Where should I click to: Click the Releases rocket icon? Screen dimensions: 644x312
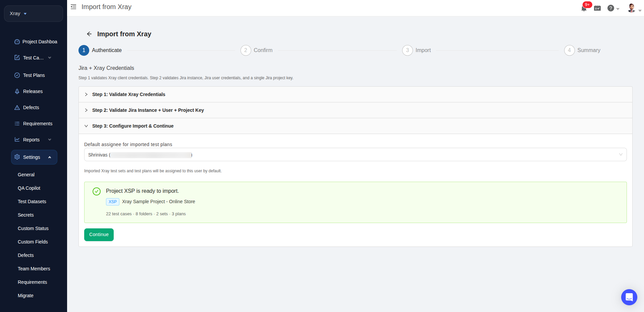tap(17, 91)
